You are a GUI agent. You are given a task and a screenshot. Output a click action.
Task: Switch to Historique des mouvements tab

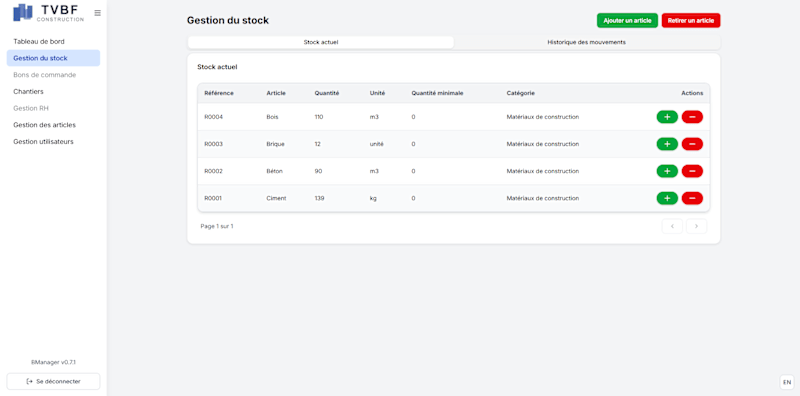point(587,42)
